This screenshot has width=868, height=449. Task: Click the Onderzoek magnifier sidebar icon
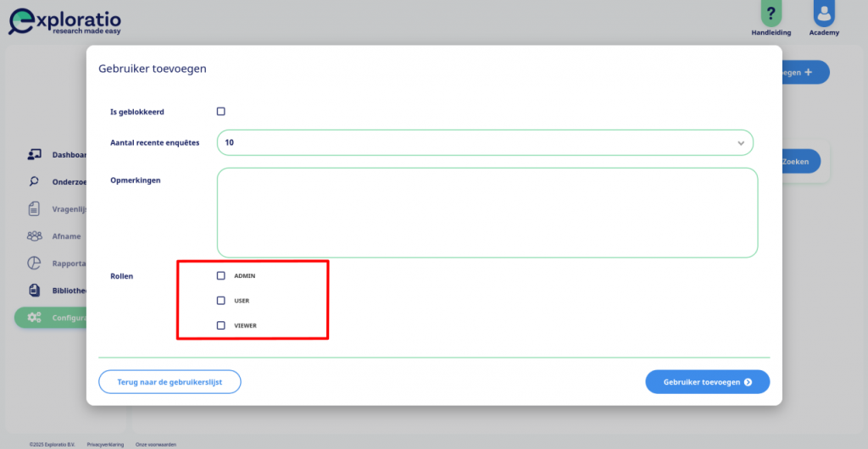pos(34,181)
